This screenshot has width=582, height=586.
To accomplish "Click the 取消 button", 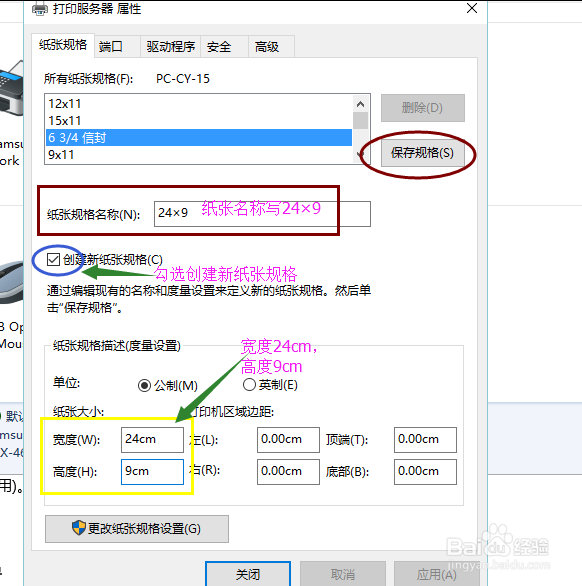I will click(343, 574).
